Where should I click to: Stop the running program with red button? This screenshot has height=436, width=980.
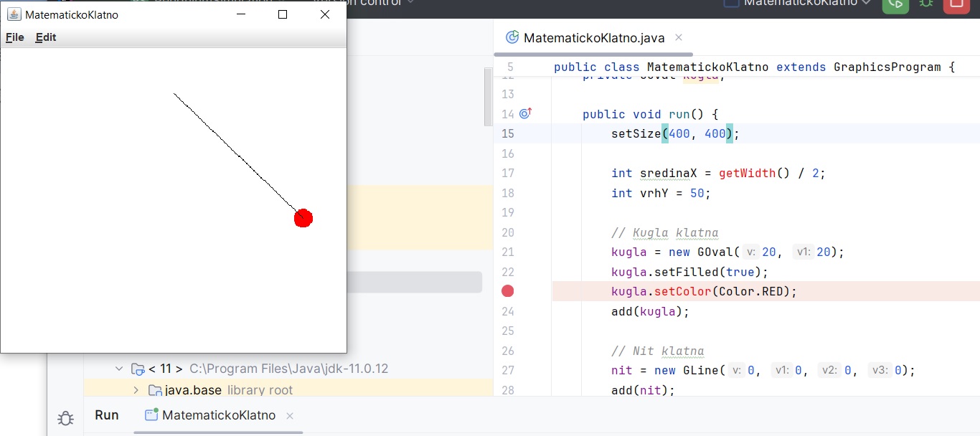(x=956, y=4)
